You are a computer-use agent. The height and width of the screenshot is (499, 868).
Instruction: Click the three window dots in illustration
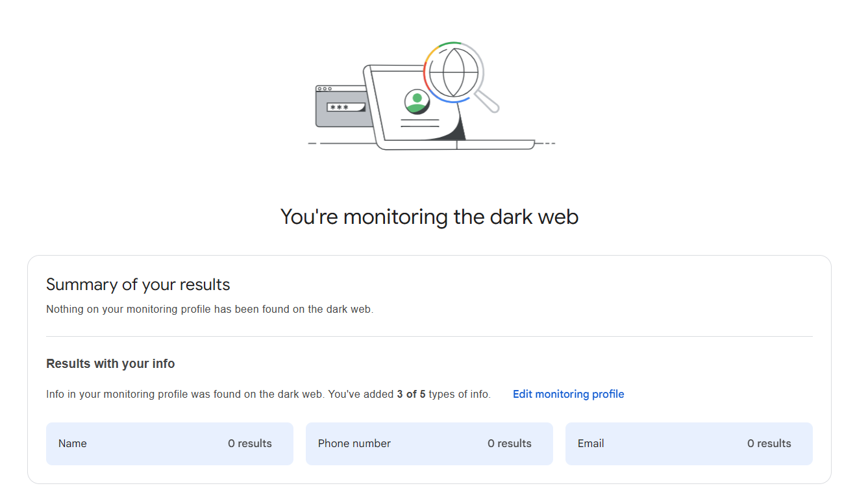coord(325,89)
